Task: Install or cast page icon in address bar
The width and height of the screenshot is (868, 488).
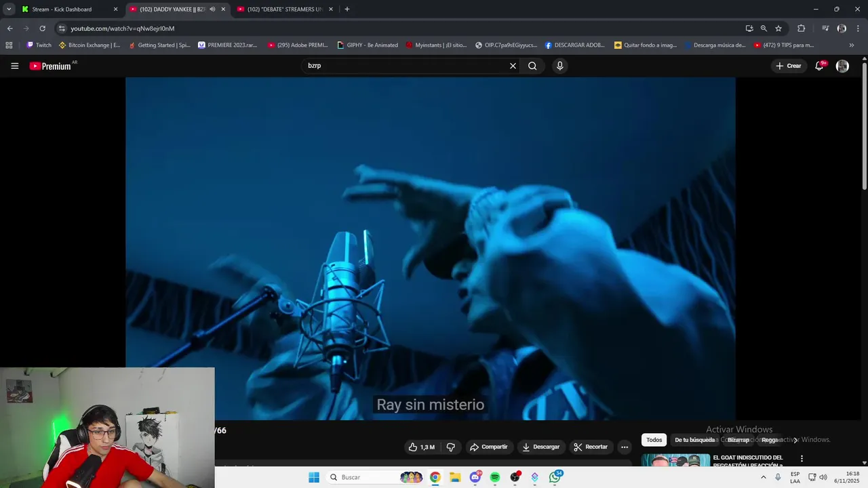Action: [749, 28]
